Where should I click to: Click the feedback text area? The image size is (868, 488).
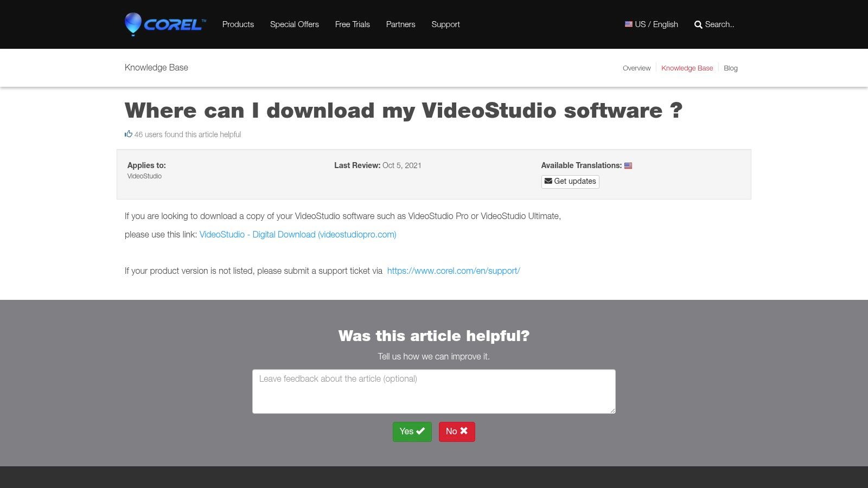pyautogui.click(x=433, y=391)
